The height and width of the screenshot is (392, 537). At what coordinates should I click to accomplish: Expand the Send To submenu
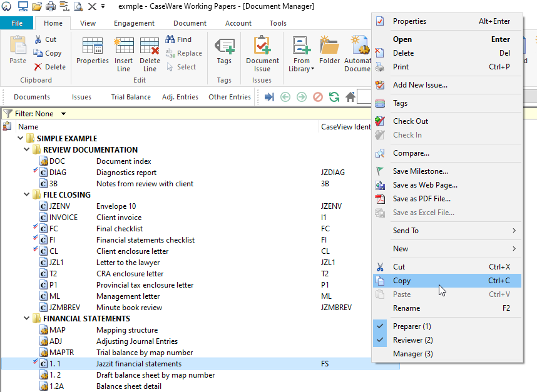click(447, 231)
